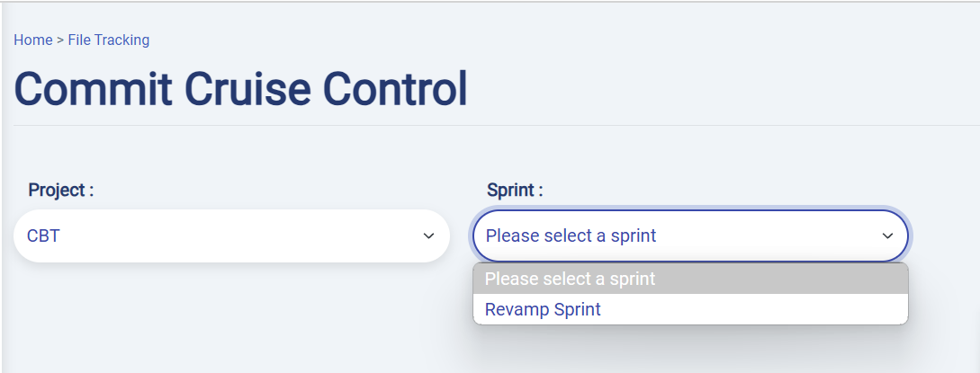
Task: Click the CBT value text in Project
Action: (x=43, y=236)
